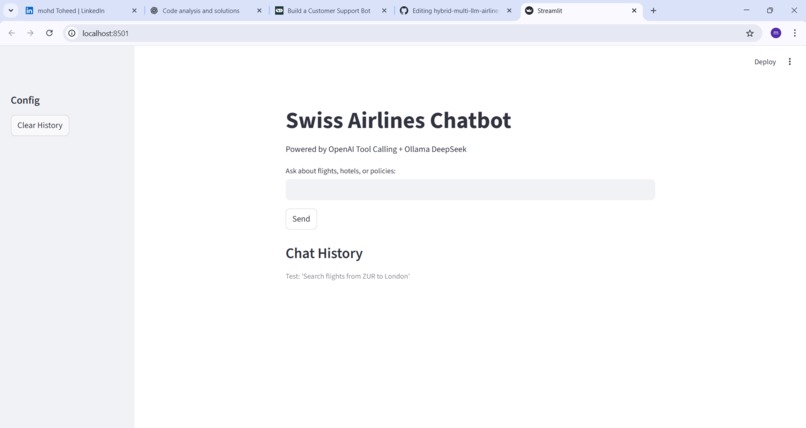Click the Chat History heading
The height and width of the screenshot is (428, 806).
(x=324, y=253)
